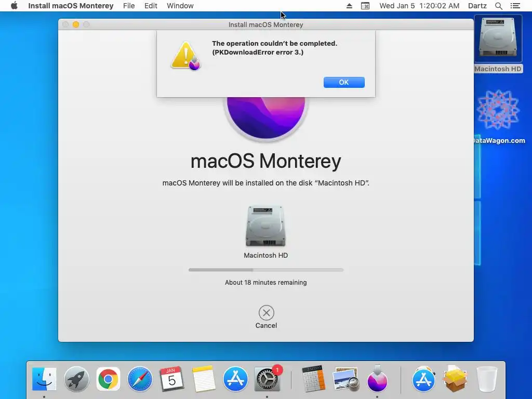Click Install macOS Monterey Dock icon
The height and width of the screenshot is (399, 532).
377,379
